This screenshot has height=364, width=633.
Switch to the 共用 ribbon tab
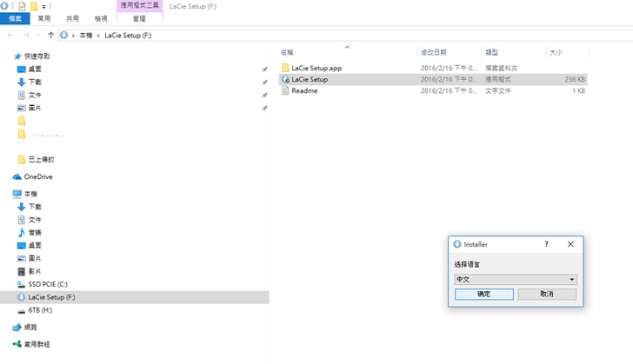[72, 18]
